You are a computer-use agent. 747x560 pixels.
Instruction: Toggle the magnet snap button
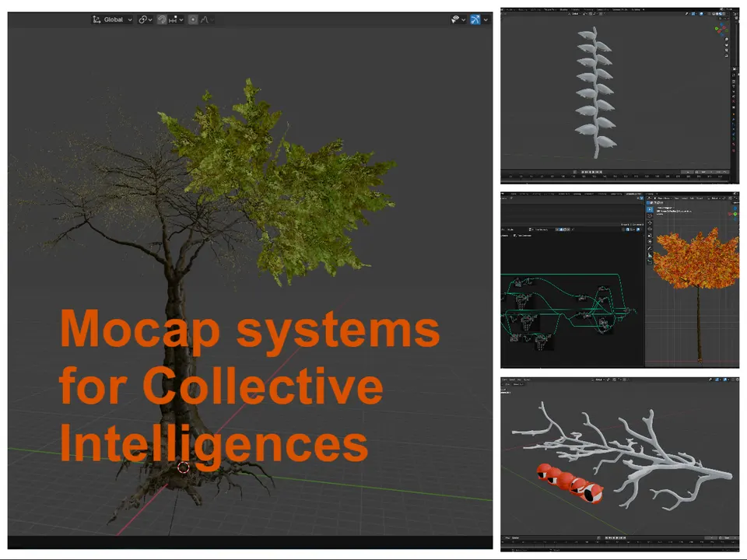coord(162,19)
